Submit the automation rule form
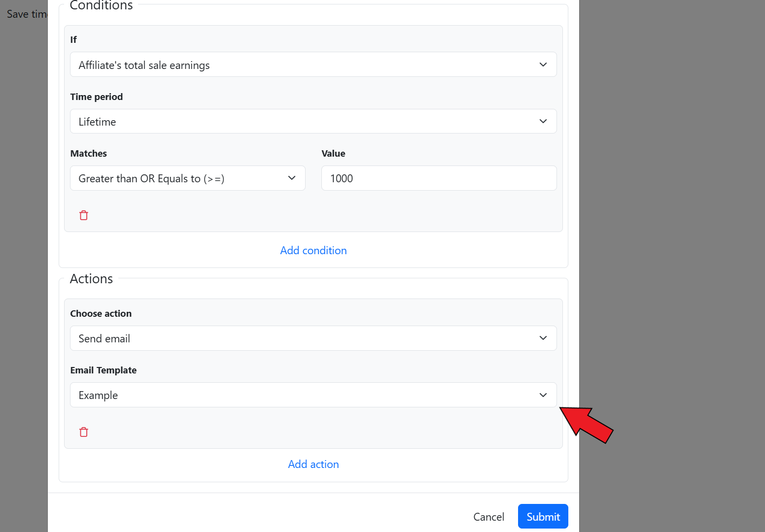The height and width of the screenshot is (532, 765). point(543,516)
